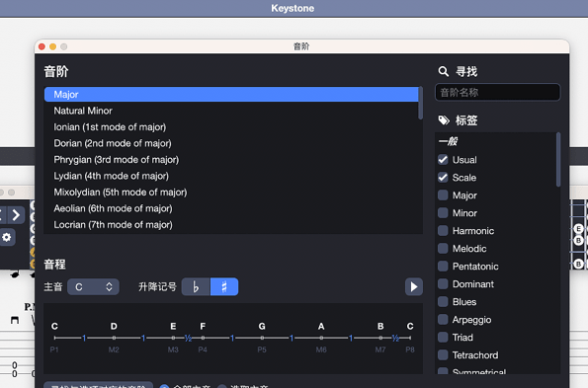The width and height of the screenshot is (588, 388).
Task: Enable the Harmonic tag filter
Action: coord(443,231)
